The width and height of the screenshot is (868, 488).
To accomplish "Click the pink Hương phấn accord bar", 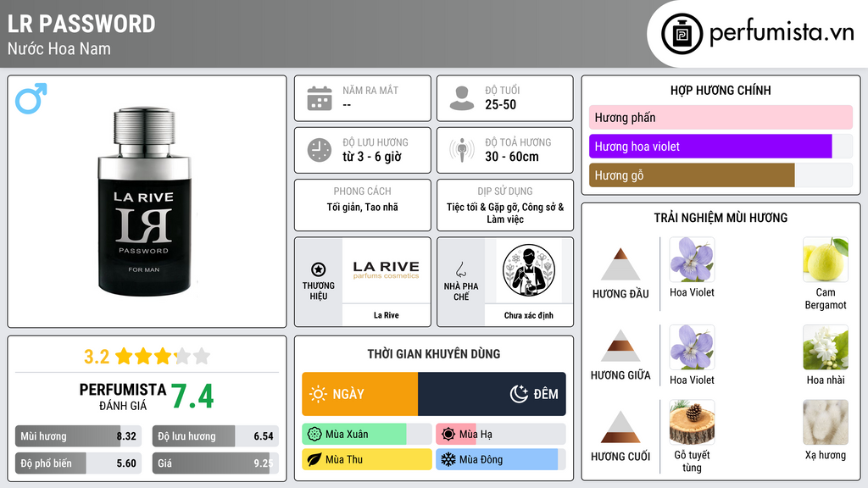I will 721,117.
